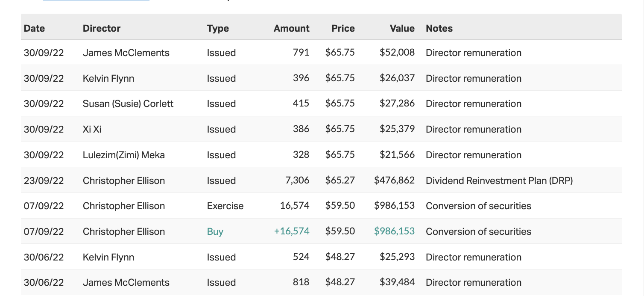This screenshot has height=296, width=644.
Task: Select the Amount column header
Action: [x=291, y=28]
